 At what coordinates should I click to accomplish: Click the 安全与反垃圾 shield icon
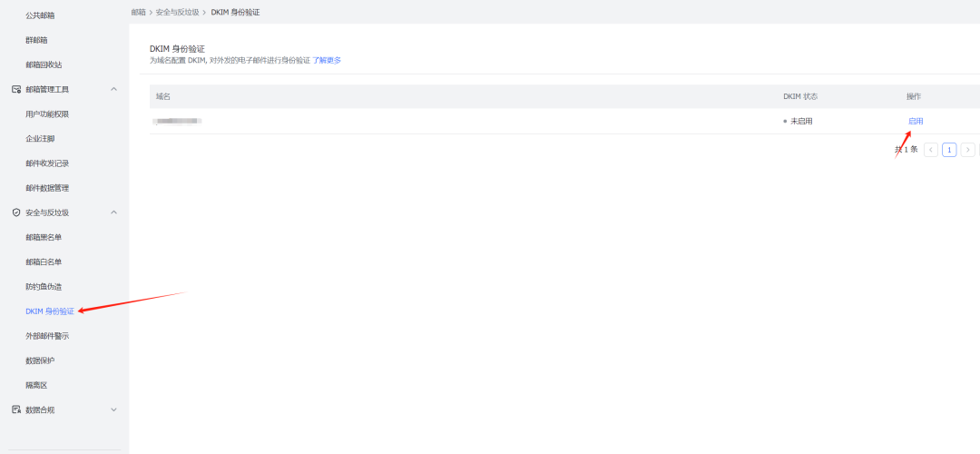pos(16,212)
